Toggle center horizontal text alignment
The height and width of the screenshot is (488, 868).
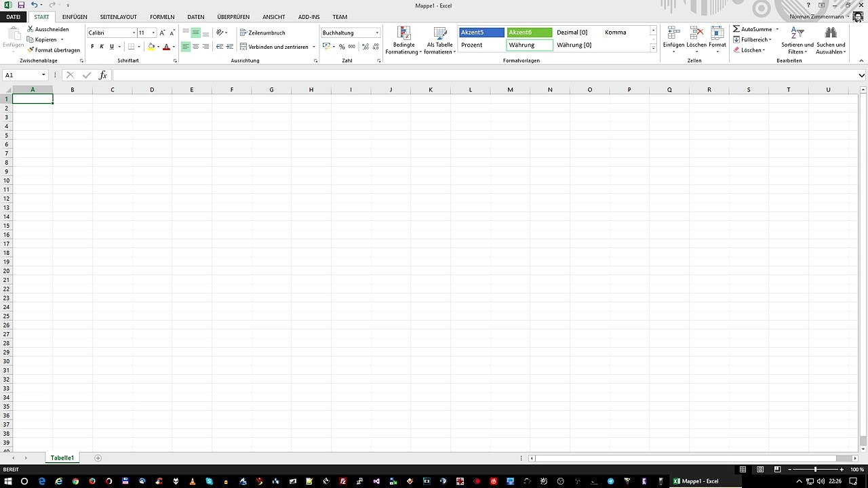(195, 47)
